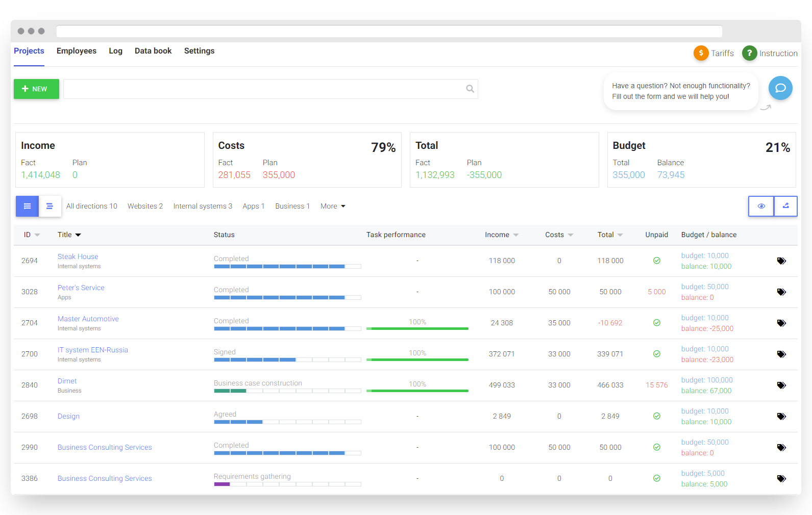Click the magnifier search icon
Image resolution: width=812 pixels, height=515 pixels.
470,89
